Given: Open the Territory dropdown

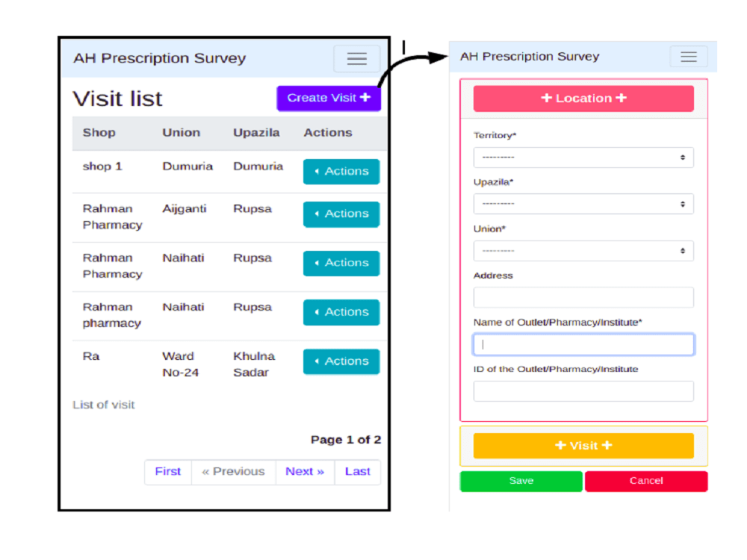Looking at the screenshot, I should (x=583, y=158).
